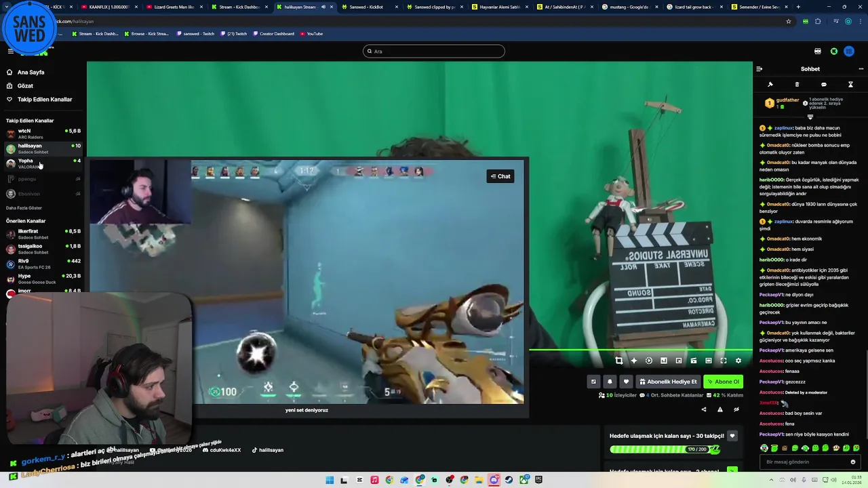Select wtcN channel in followed list
This screenshot has height=488, width=868.
[x=43, y=134]
